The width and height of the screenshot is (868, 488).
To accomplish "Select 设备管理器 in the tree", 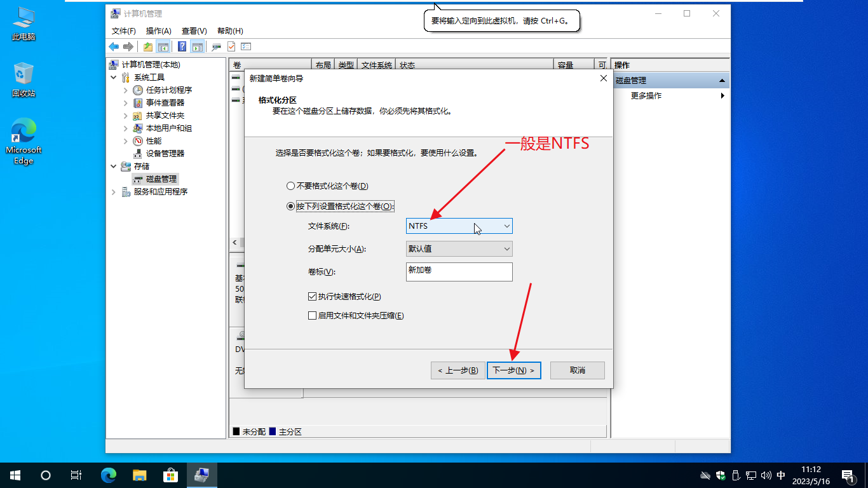I will click(158, 154).
